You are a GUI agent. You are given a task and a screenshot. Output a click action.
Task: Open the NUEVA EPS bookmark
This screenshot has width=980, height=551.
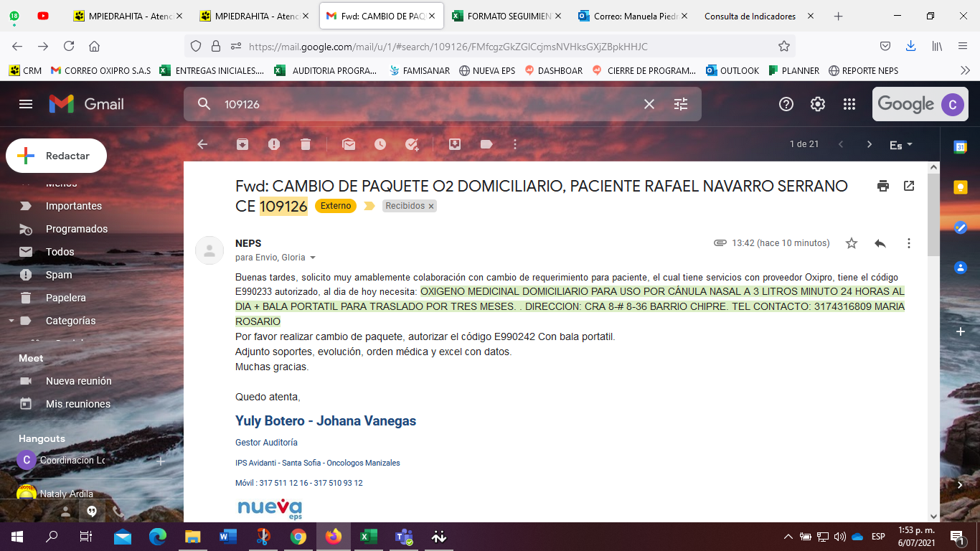[487, 70]
